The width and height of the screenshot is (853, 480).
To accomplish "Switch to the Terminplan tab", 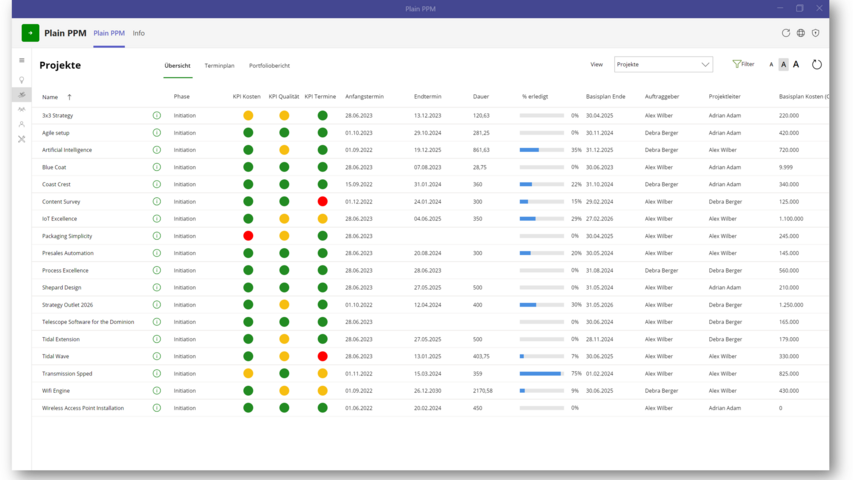I will pyautogui.click(x=219, y=66).
